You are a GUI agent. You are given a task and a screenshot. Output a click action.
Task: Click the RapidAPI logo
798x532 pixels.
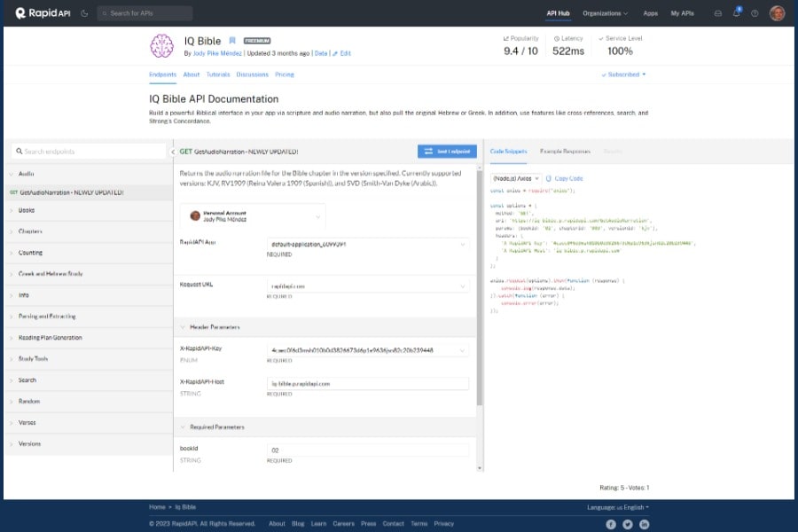(x=43, y=13)
